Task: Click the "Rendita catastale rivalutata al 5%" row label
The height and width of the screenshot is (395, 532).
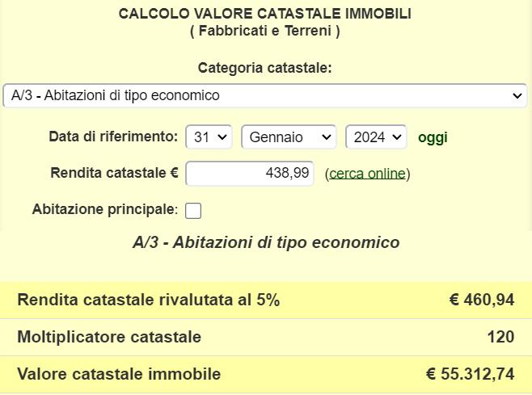Action: 149,300
